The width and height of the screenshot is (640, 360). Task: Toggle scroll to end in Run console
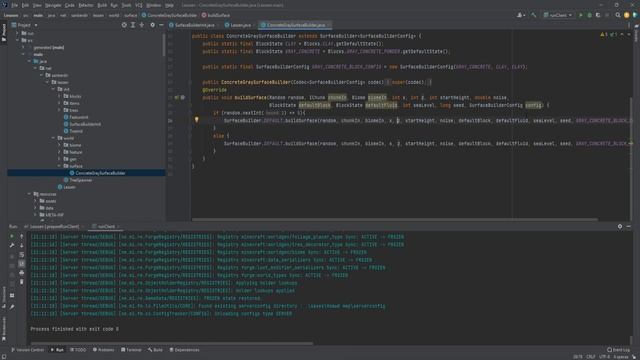(x=22, y=264)
